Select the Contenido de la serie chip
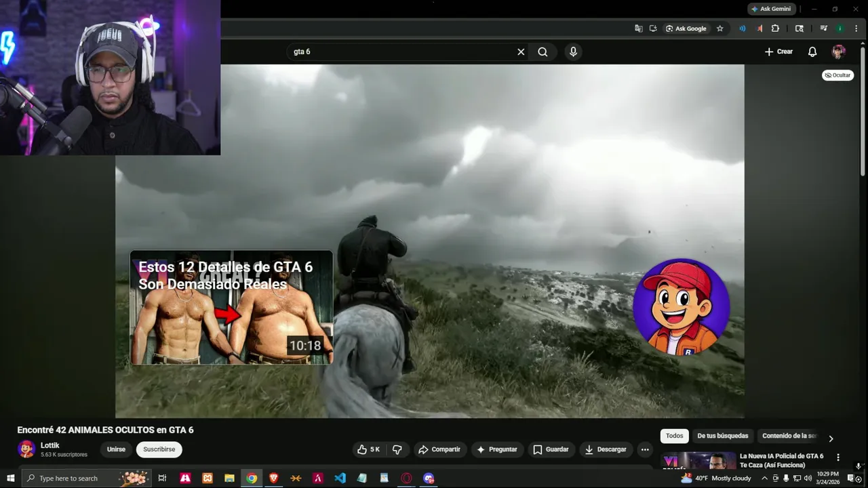 tap(789, 436)
